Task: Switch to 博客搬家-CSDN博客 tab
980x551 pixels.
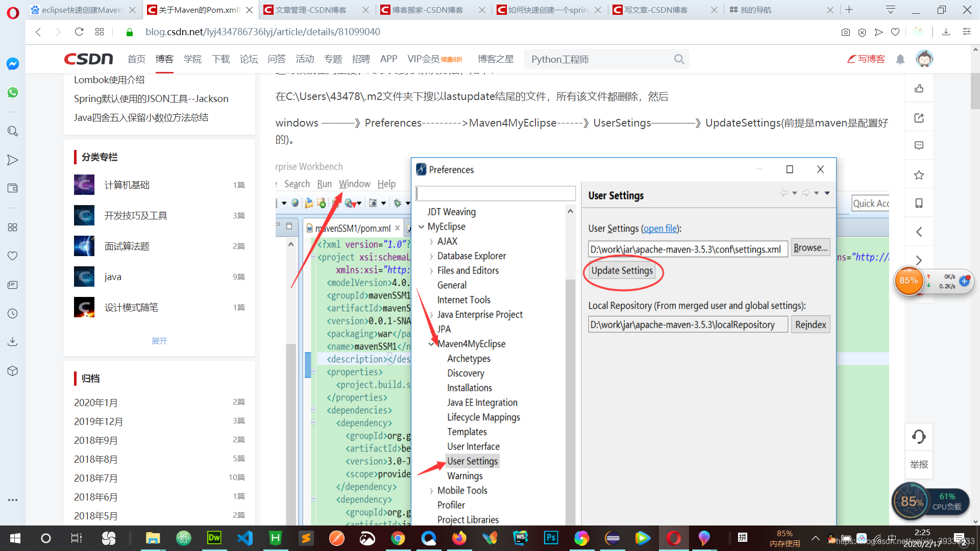Action: 433,10
